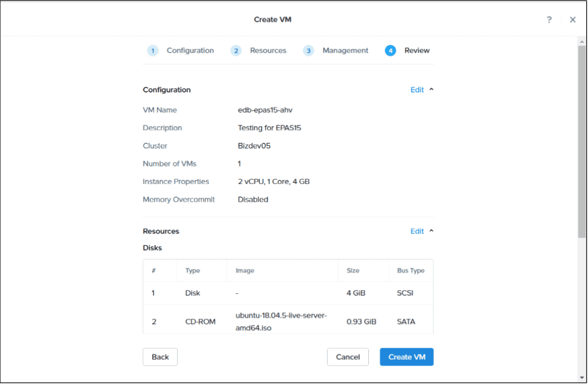Cancel the VM creation
The height and width of the screenshot is (384, 588).
[x=347, y=357]
